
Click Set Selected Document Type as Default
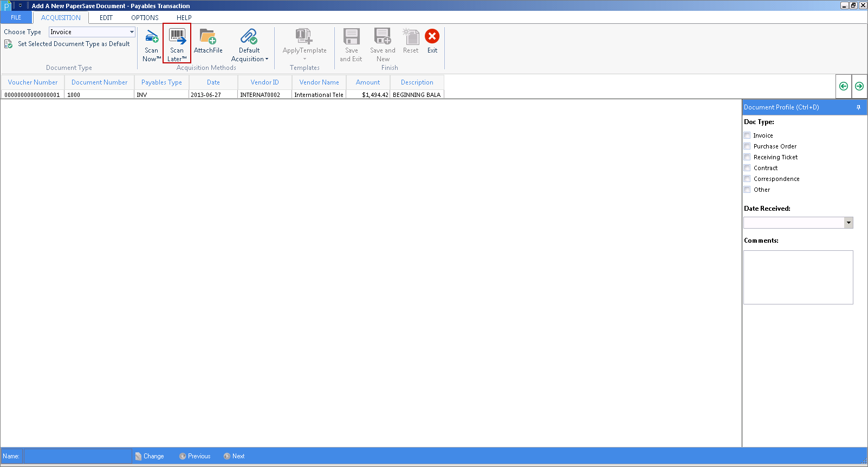pyautogui.click(x=73, y=44)
